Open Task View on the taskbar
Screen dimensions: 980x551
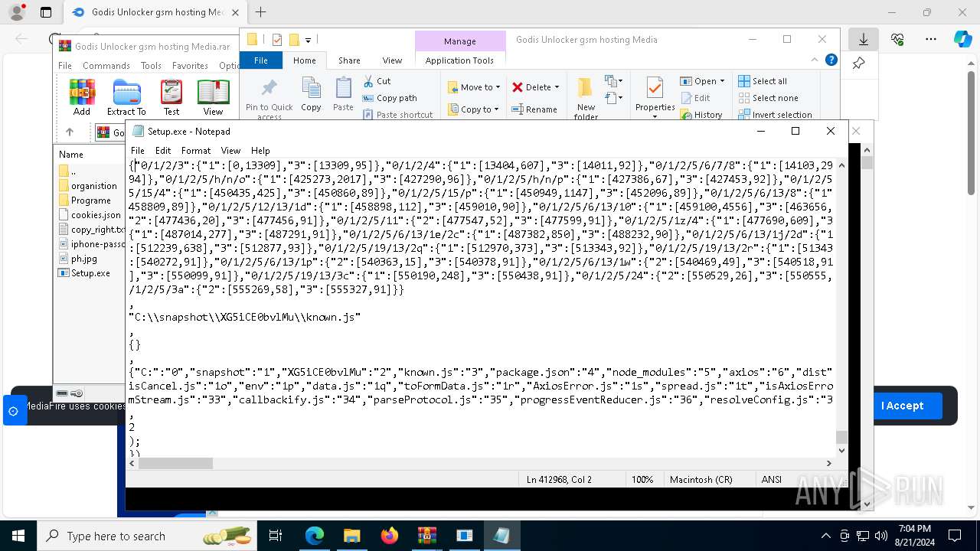point(276,536)
